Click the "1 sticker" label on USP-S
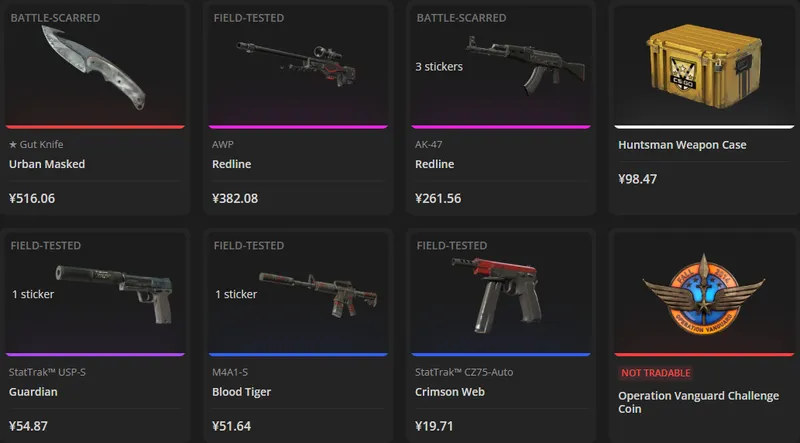Viewport: 800px width, 443px height. coord(33,294)
